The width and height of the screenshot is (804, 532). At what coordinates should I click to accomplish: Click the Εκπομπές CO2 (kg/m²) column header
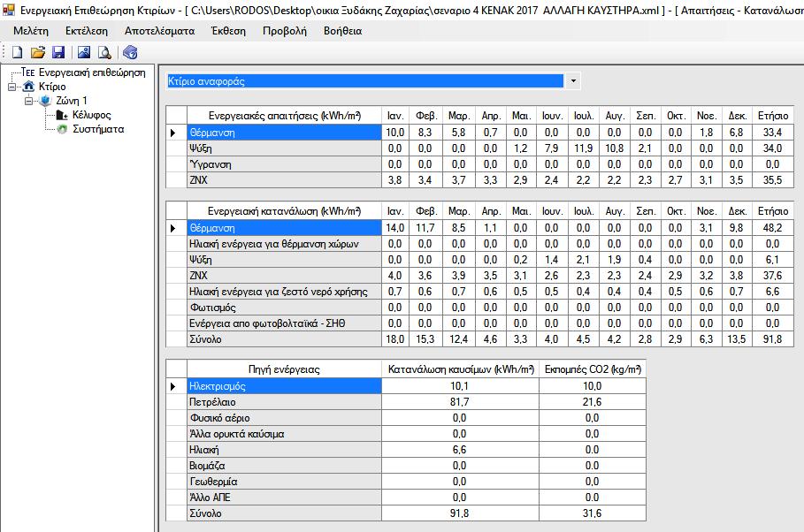point(593,369)
